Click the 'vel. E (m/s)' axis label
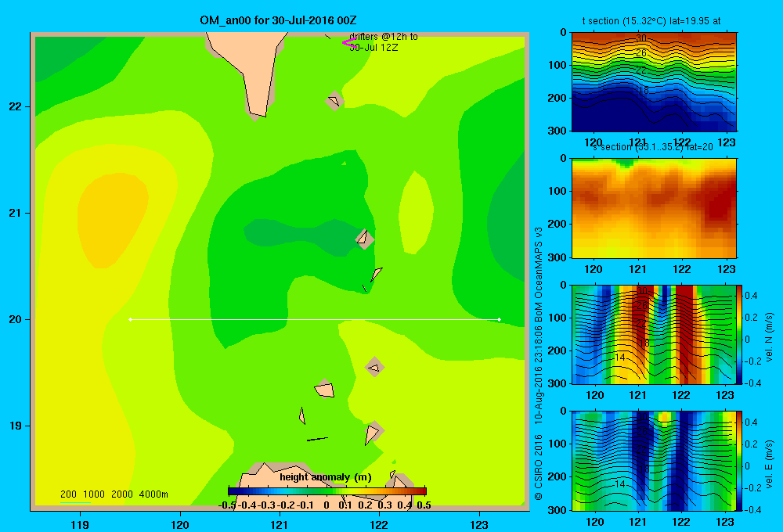Image resolution: width=783 pixels, height=532 pixels. point(770,463)
